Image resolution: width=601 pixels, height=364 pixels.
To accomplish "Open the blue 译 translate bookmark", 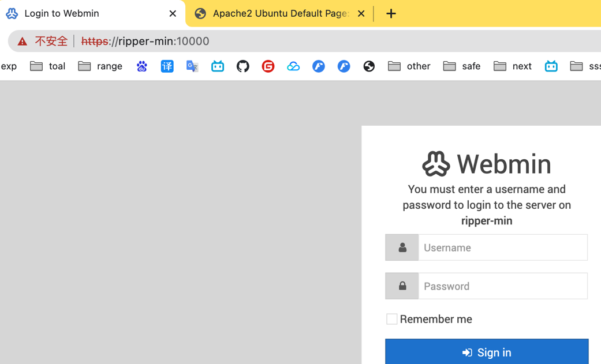I will click(x=167, y=66).
